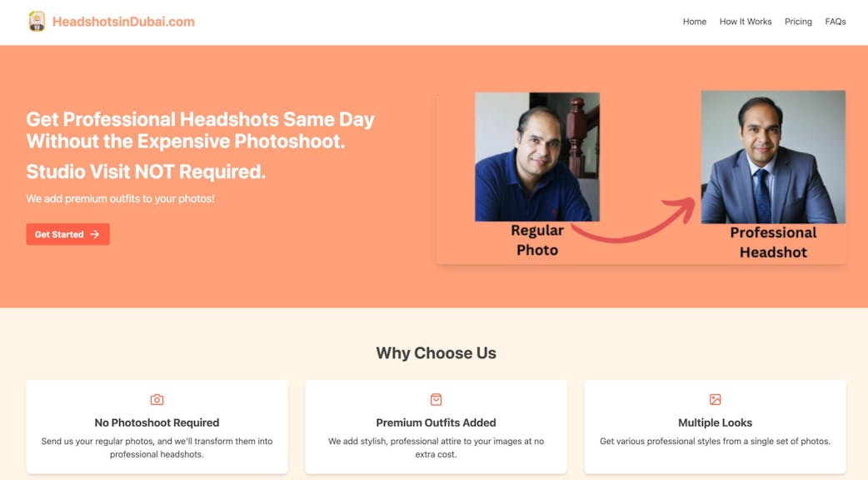
Task: Click the arrow icon inside Get Started button
Action: (95, 235)
